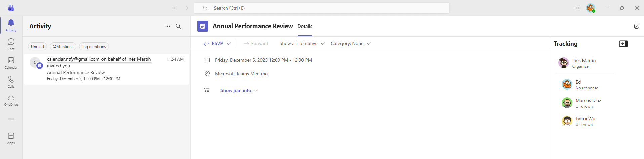Collapse the Tracking panel
This screenshot has height=159, width=644.
point(623,44)
